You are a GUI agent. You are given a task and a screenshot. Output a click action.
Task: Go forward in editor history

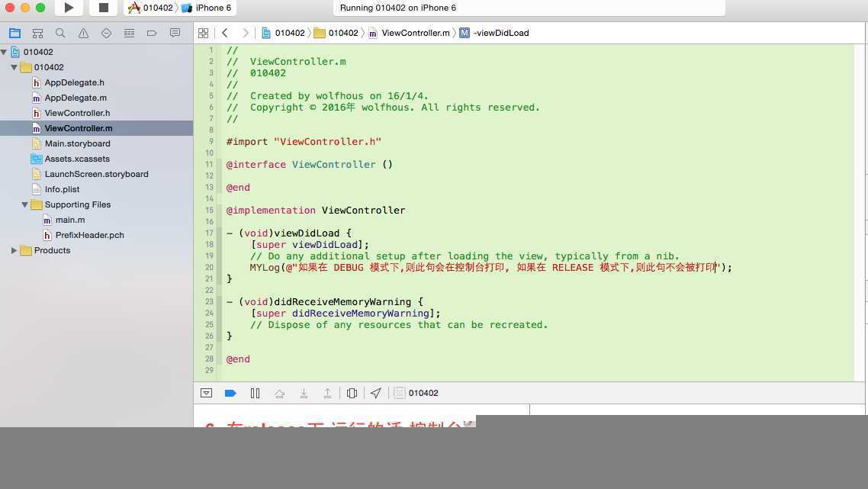[x=246, y=34]
